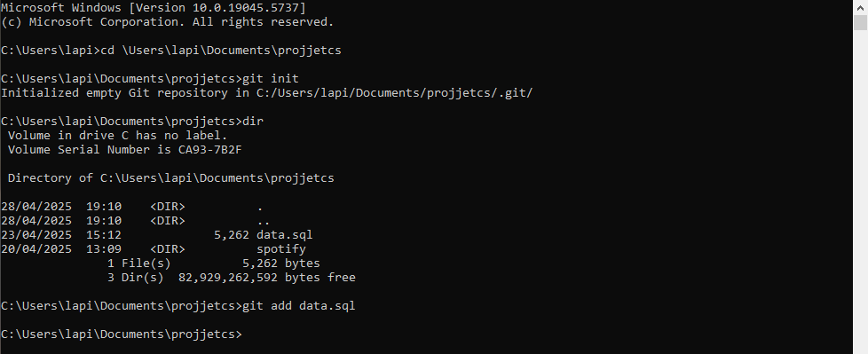
Task: Click the final empty command prompt line
Action: tap(122, 334)
